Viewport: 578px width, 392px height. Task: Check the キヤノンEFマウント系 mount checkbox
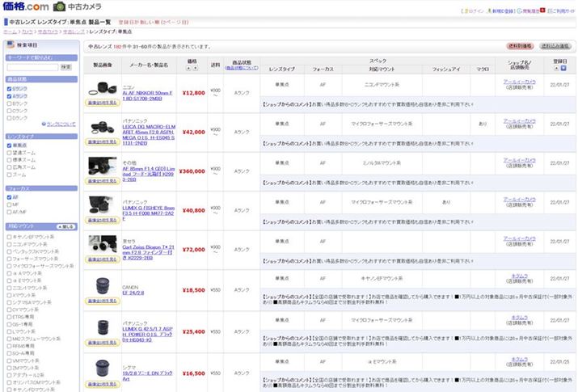(9, 237)
